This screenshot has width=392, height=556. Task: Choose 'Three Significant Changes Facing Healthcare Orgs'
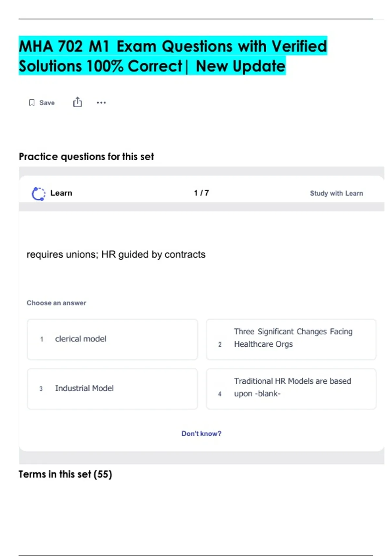point(291,339)
